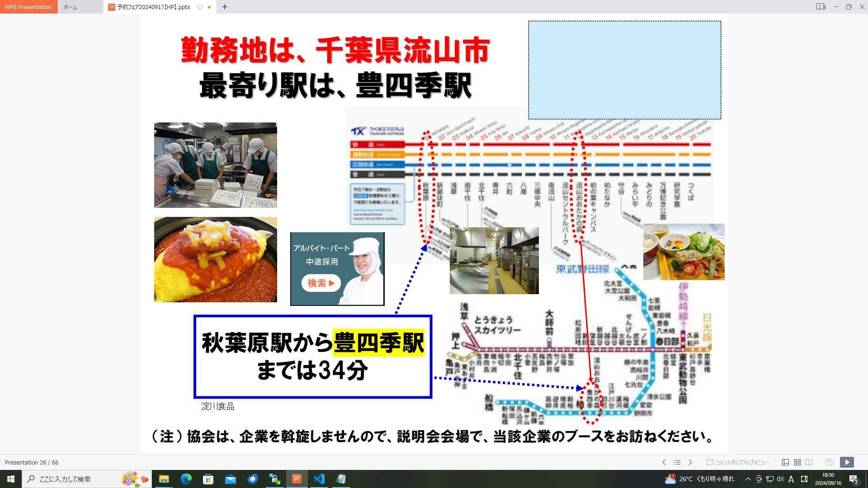Switch to slide sorter grid view
The height and width of the screenshot is (488, 868).
(797, 462)
